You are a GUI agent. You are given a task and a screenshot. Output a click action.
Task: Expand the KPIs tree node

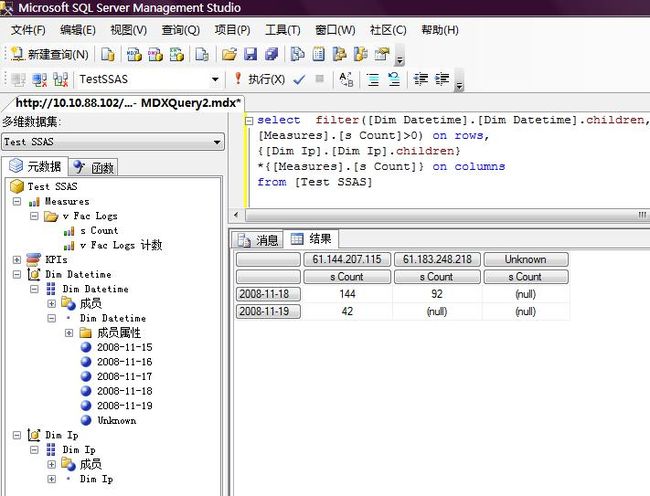click(17, 260)
